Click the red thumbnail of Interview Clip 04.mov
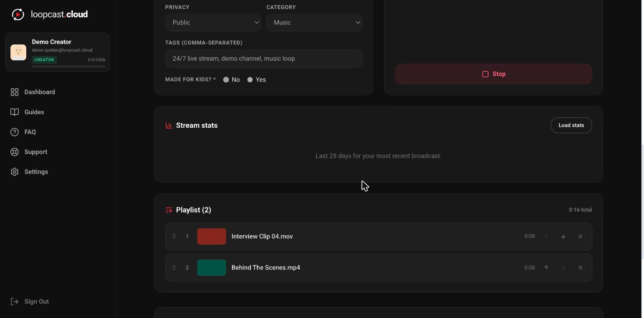Screen dimensions: 644x318 click(x=211, y=236)
